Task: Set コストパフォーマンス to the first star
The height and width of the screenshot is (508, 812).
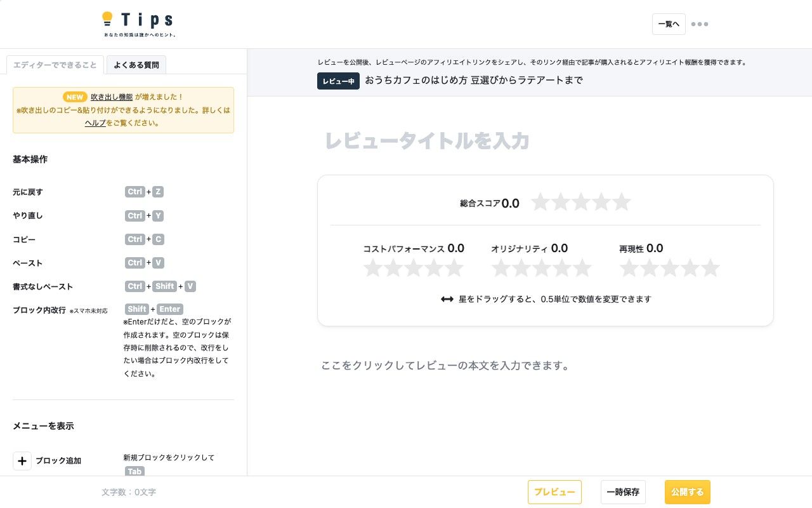Action: click(373, 268)
